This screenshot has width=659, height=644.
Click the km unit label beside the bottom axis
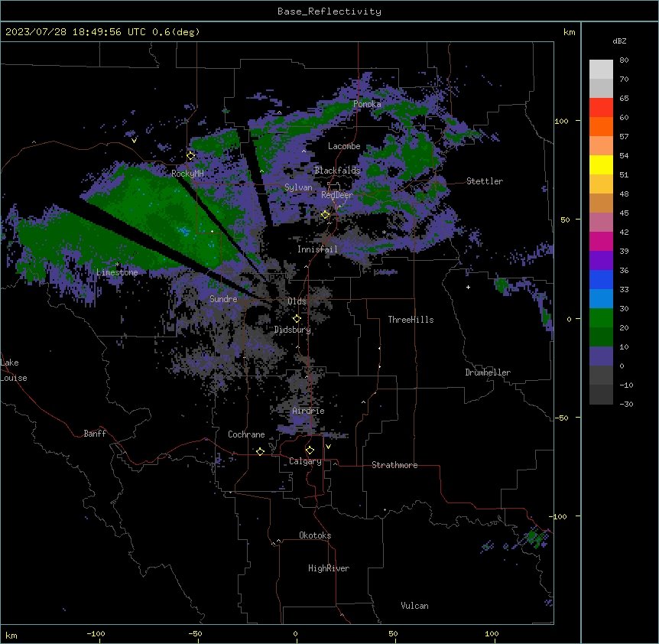point(11,635)
